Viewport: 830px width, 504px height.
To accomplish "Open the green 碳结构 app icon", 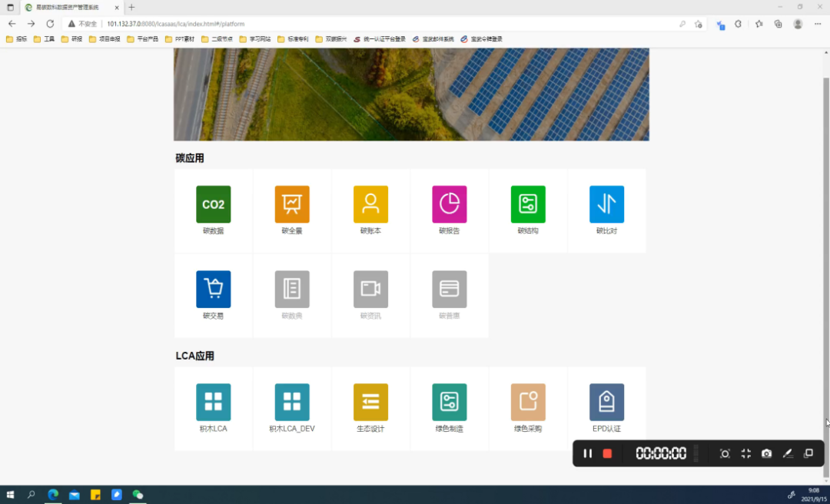I will [528, 204].
